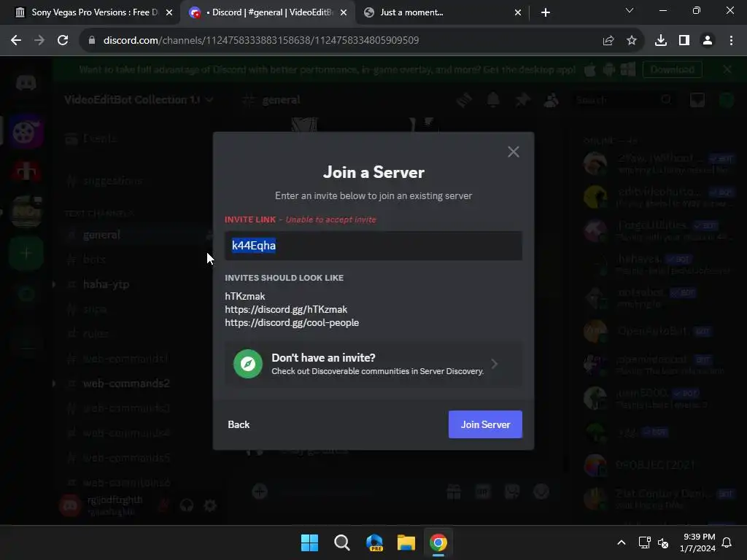The image size is (747, 560).
Task: Open notification settings bell icon
Action: (x=493, y=100)
